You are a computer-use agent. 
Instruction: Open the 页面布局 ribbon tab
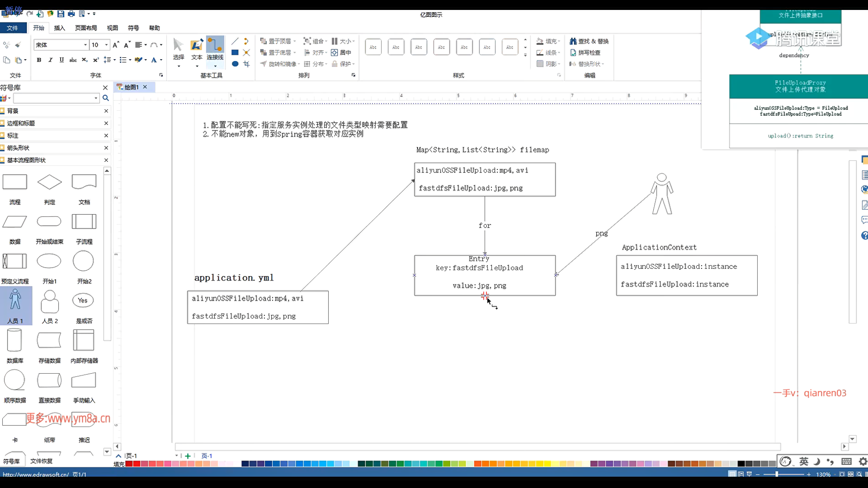(86, 28)
